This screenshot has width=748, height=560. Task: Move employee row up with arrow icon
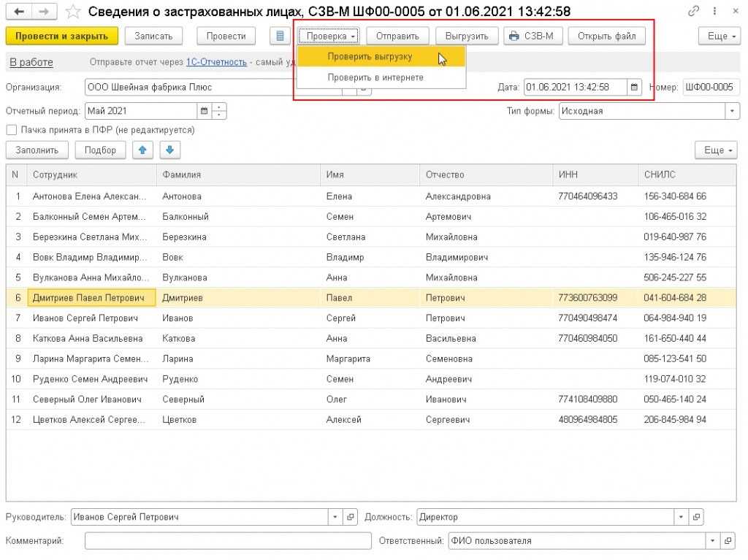point(142,150)
